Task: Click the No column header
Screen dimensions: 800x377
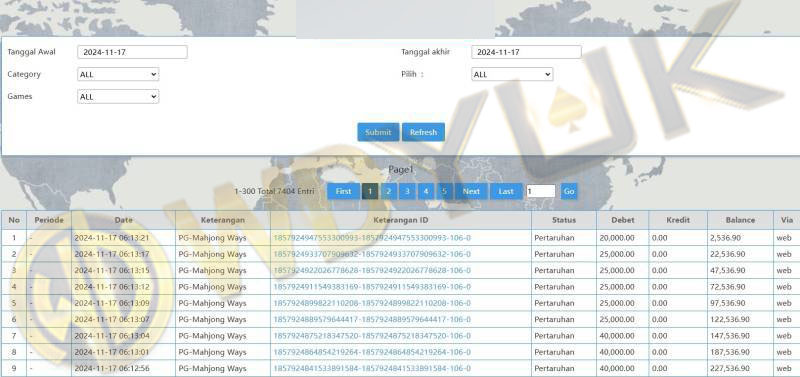Action: tap(14, 220)
